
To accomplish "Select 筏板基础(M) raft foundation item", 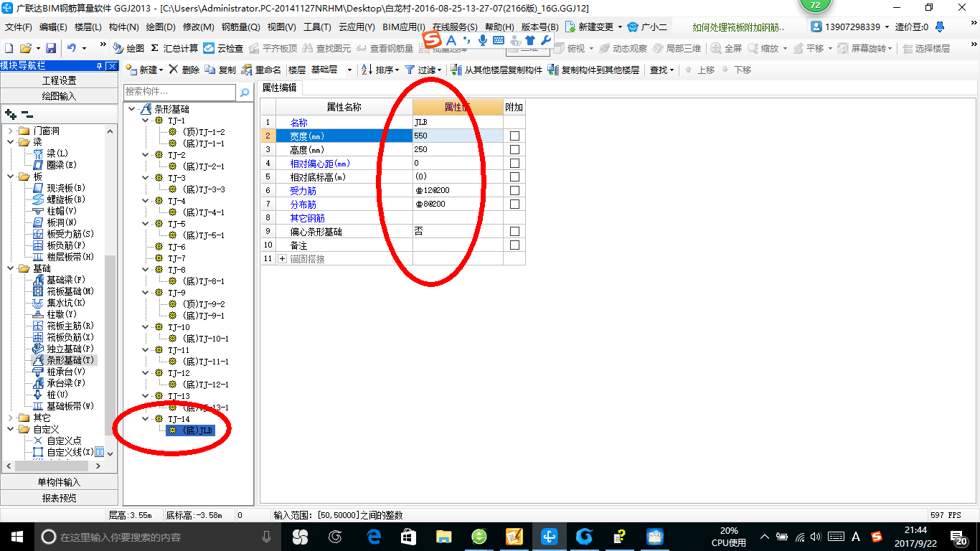I will pos(63,291).
